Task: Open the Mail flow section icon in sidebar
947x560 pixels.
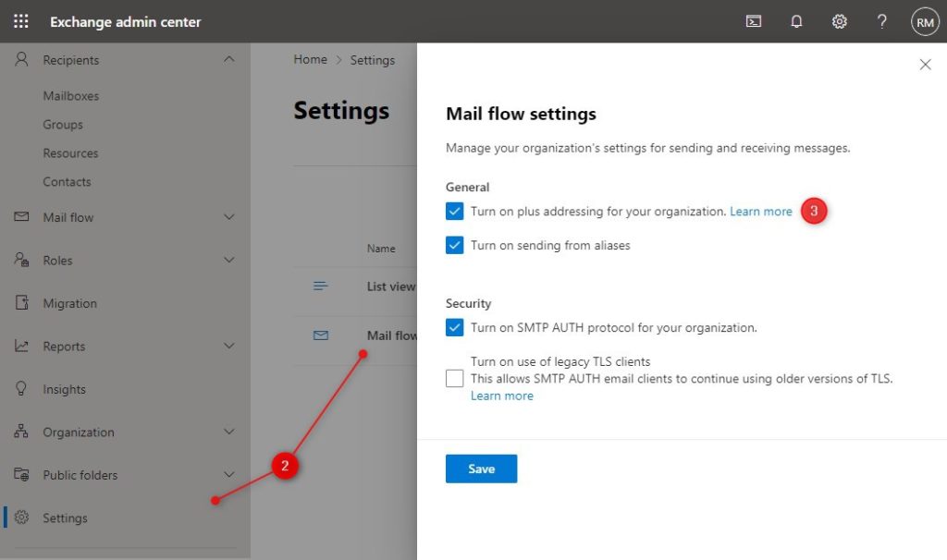Action: [23, 217]
